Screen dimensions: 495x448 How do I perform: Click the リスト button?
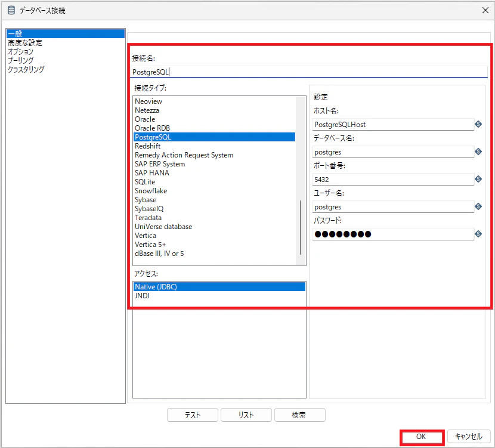pyautogui.click(x=246, y=415)
